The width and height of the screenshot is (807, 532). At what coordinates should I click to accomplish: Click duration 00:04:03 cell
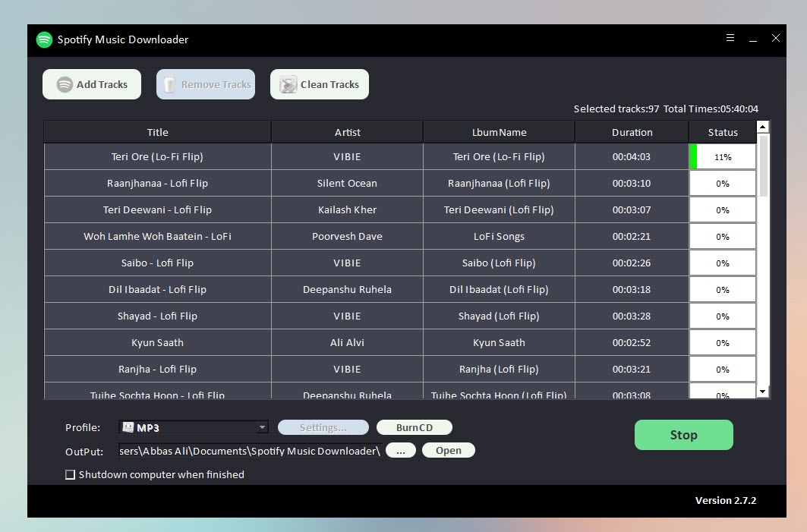tap(632, 157)
